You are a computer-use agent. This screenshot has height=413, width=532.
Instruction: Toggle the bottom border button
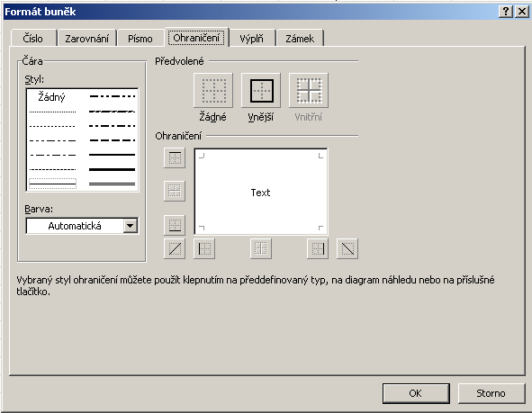click(x=175, y=225)
